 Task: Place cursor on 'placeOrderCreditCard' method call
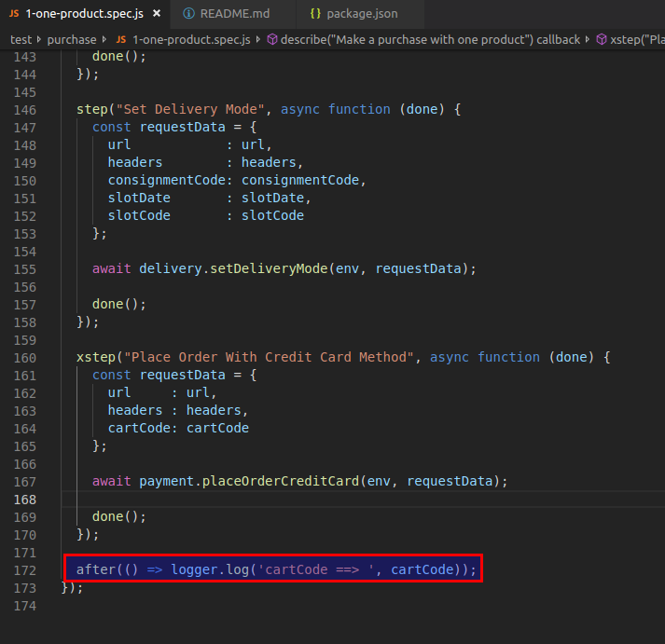(281, 481)
